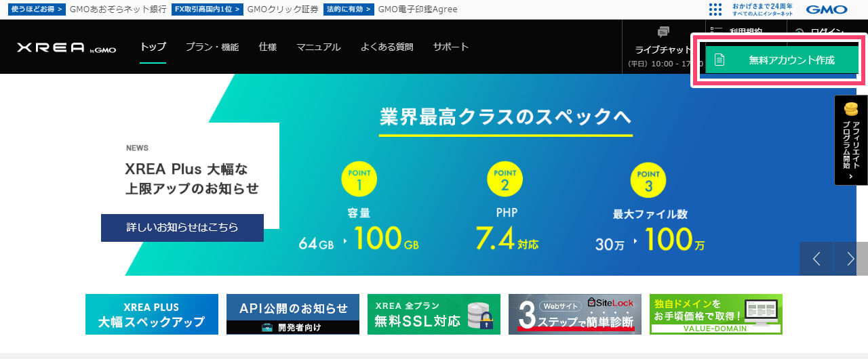The height and width of the screenshot is (359, 868).
Task: Click the XREA Plus 大幅な上限アップのお知らせ headline
Action: [x=192, y=178]
